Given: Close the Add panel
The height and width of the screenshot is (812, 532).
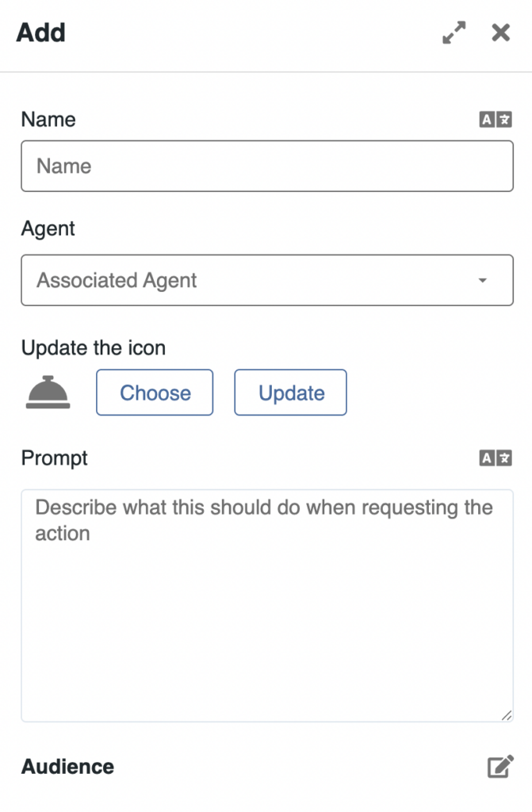Looking at the screenshot, I should click(500, 33).
